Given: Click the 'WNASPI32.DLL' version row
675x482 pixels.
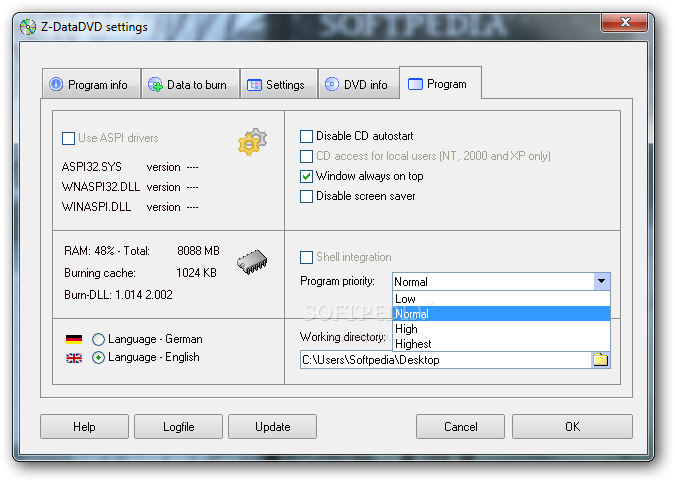Looking at the screenshot, I should [130, 187].
